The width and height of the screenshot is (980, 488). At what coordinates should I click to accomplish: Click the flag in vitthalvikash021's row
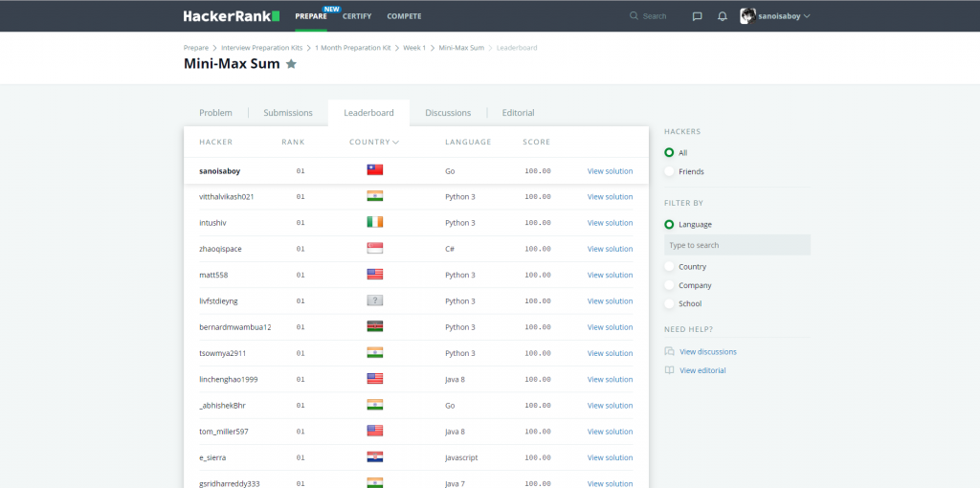[375, 196]
